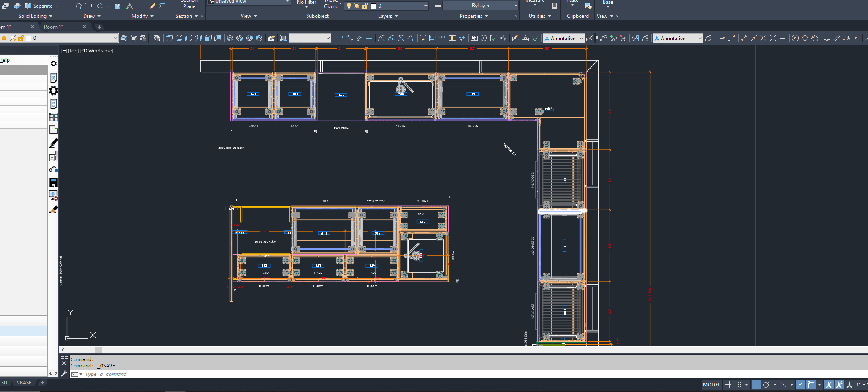Click the Quick Calculator icon in Utilities
868x392 pixels.
pos(554,6)
